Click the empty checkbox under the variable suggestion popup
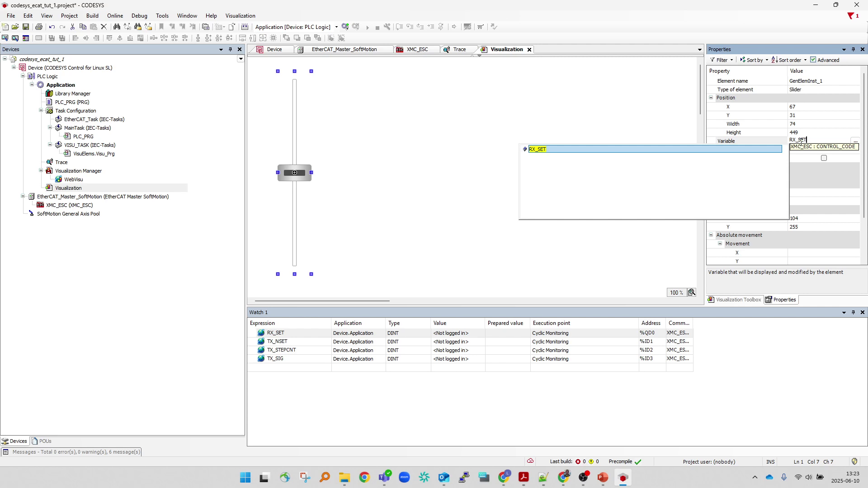This screenshot has width=868, height=488. [824, 158]
